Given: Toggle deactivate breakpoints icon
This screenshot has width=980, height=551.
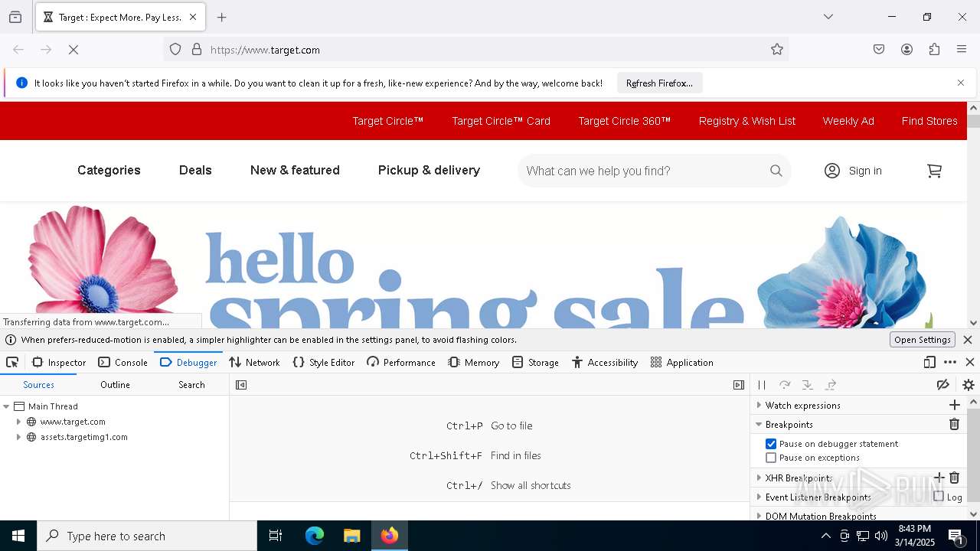Looking at the screenshot, I should tap(943, 385).
